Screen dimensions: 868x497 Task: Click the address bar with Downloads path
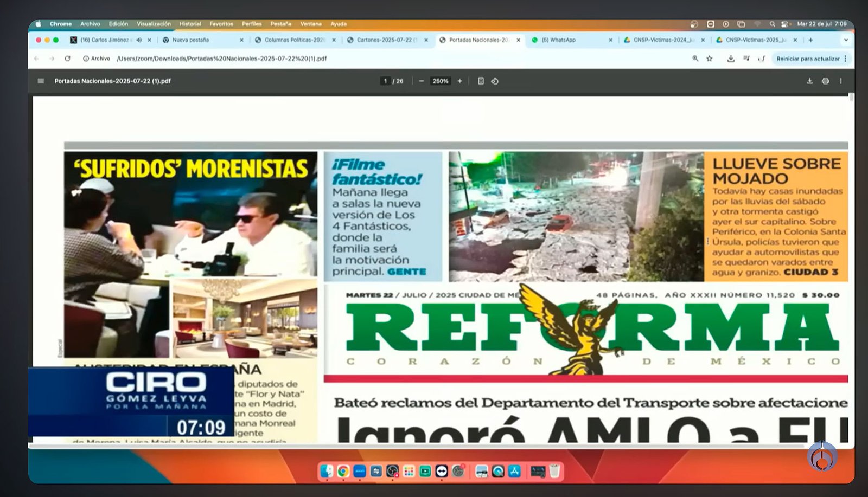click(222, 59)
